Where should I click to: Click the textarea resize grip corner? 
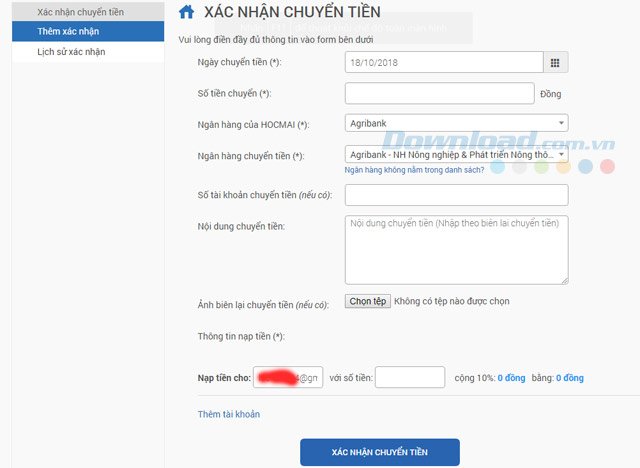click(x=564, y=280)
